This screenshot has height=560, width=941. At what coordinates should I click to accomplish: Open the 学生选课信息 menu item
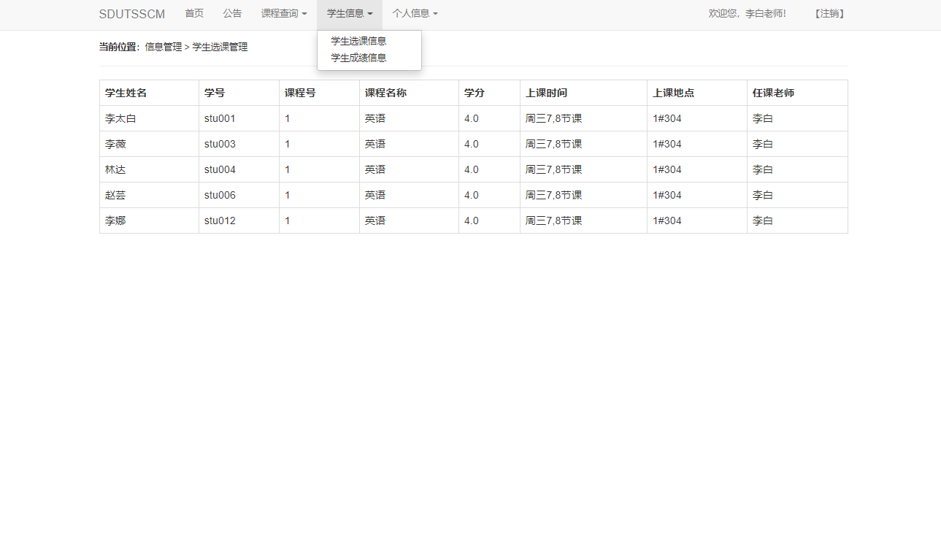point(357,41)
